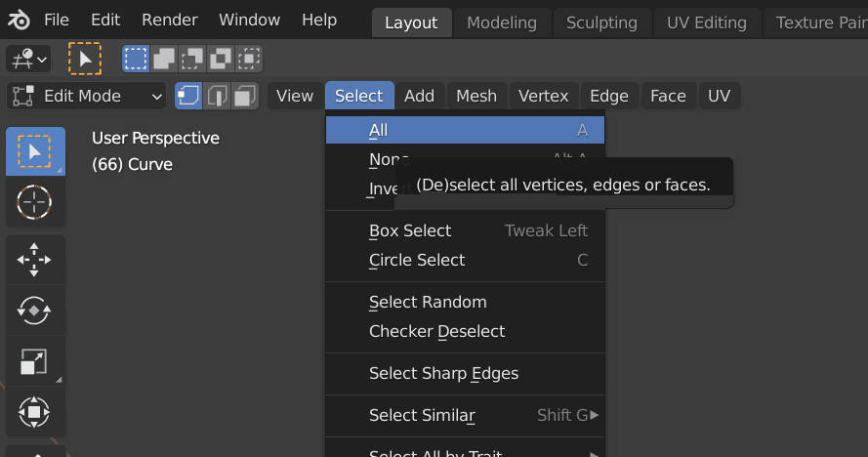Open the UV menu
Screen dimensions: 868x457
[719, 97]
